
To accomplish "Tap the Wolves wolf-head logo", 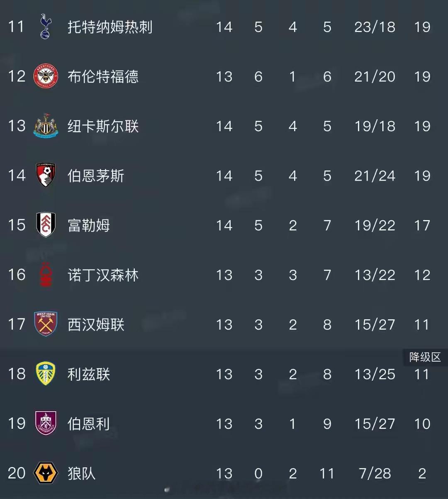I will 46,473.
